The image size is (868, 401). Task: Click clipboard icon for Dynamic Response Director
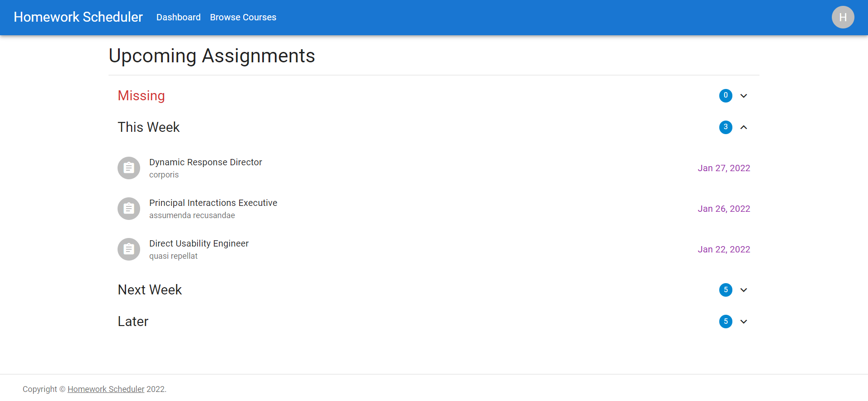[129, 168]
